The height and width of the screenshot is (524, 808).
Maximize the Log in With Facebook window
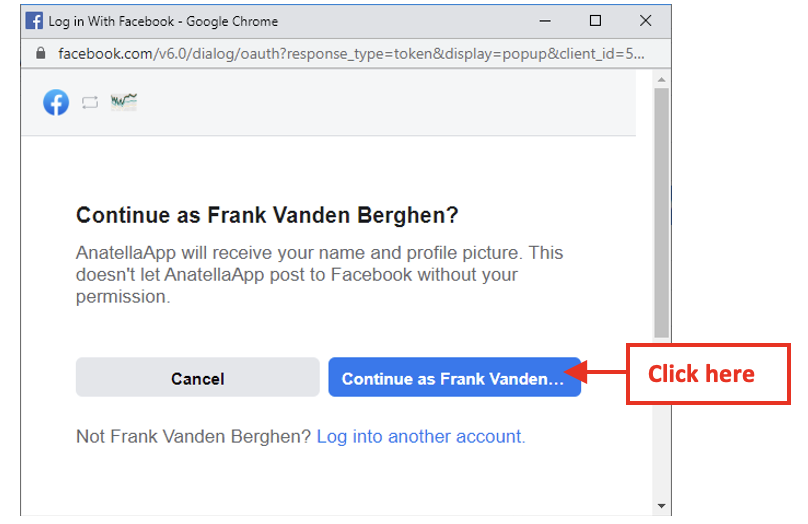tap(595, 21)
